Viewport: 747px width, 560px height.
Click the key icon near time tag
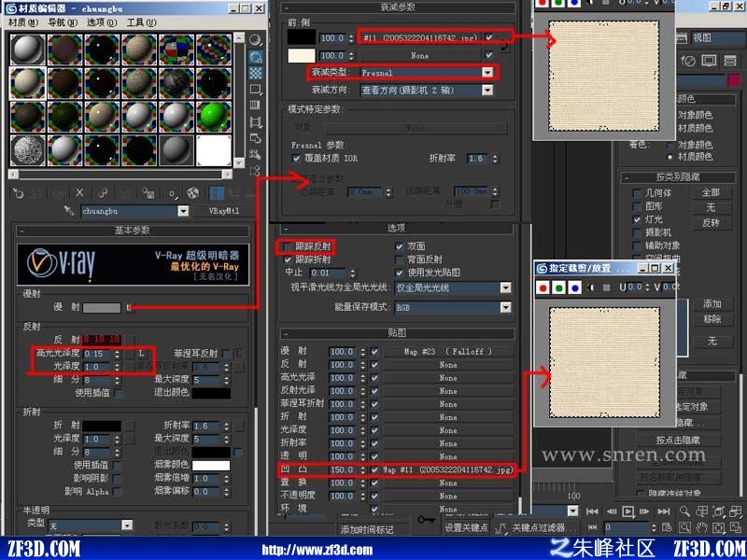coord(426,520)
